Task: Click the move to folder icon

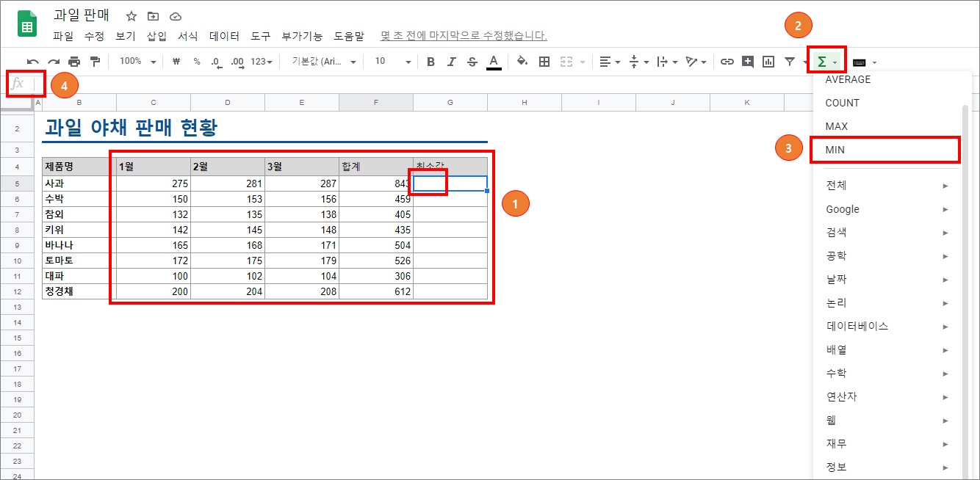Action: point(153,16)
